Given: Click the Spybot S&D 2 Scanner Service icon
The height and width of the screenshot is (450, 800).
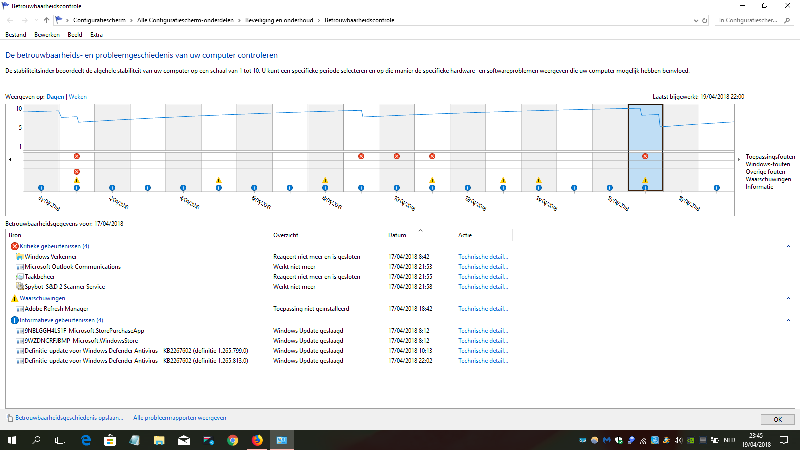Looking at the screenshot, I should [x=19, y=287].
